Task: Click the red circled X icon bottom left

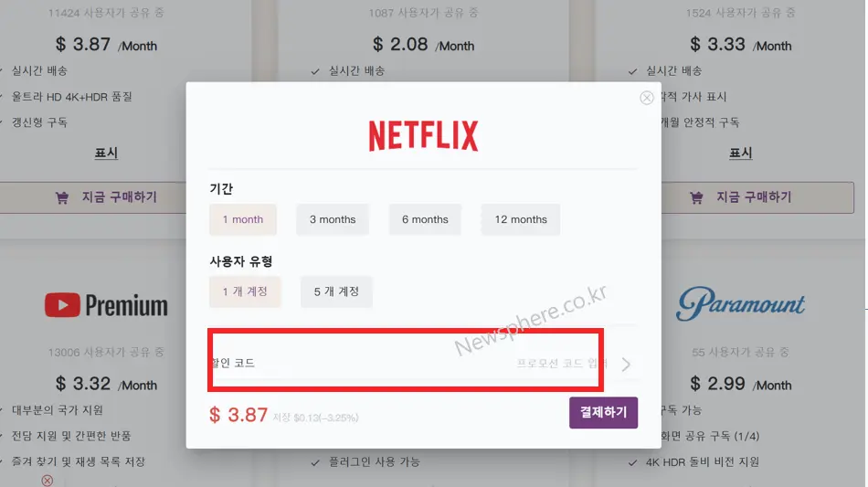Action: click(x=48, y=481)
